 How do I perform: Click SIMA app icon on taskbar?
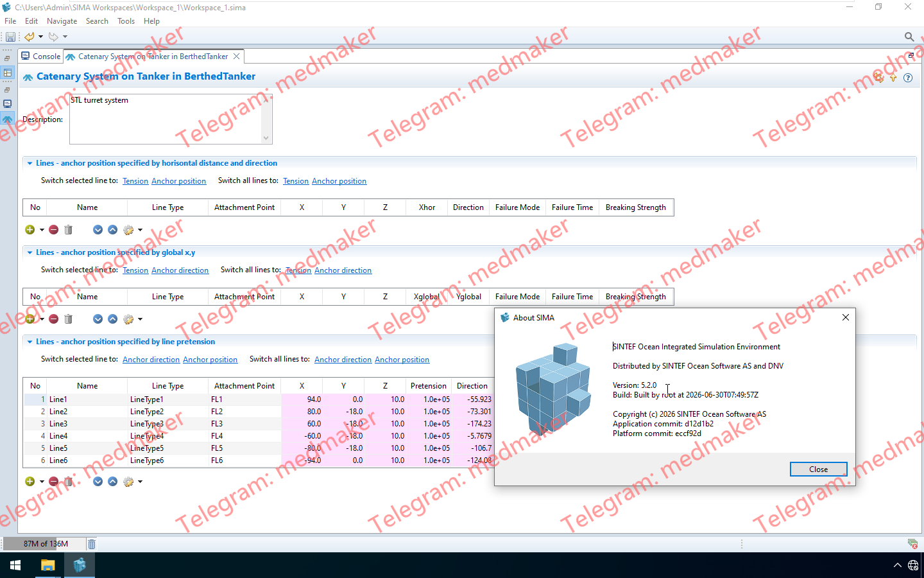click(x=80, y=565)
